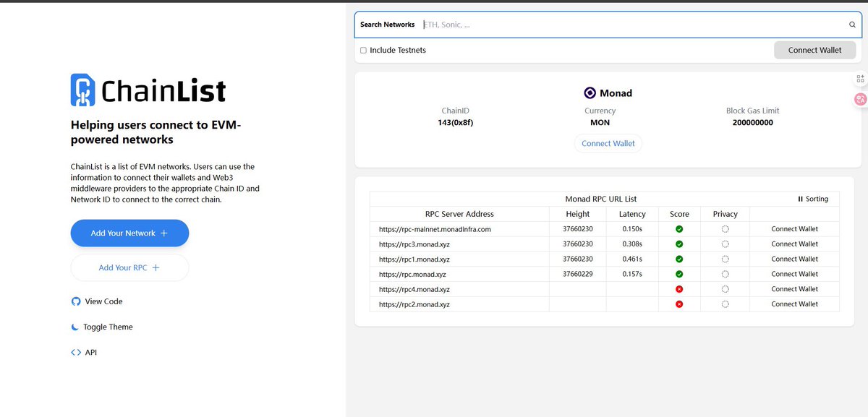Click the Monad RPC URL List title
The height and width of the screenshot is (417, 868).
coord(600,199)
